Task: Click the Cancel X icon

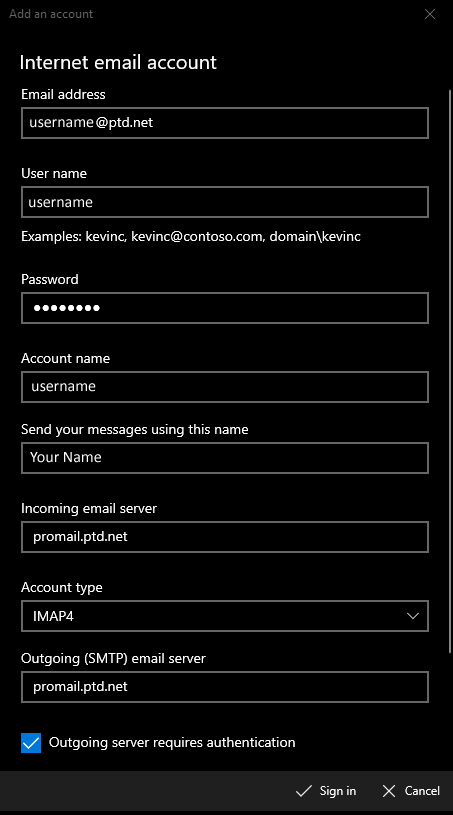Action: click(x=389, y=791)
